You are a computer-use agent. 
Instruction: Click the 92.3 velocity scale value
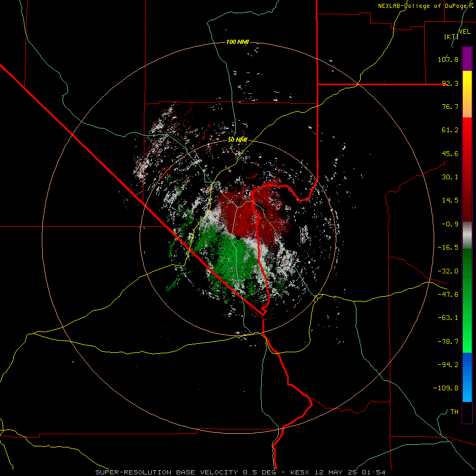tap(450, 83)
